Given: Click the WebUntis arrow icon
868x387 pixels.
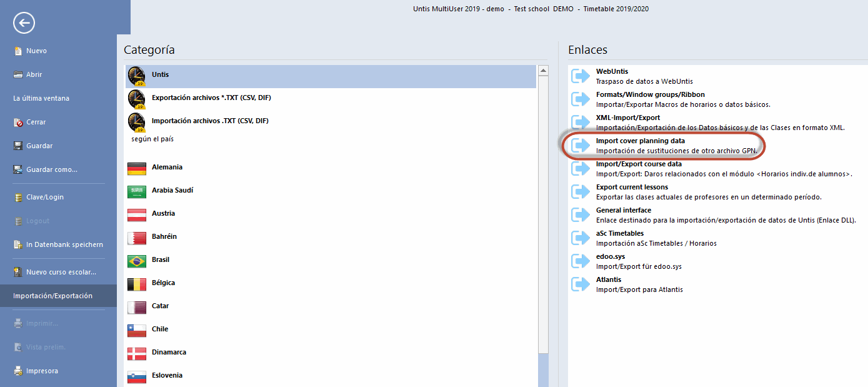Looking at the screenshot, I should (581, 76).
